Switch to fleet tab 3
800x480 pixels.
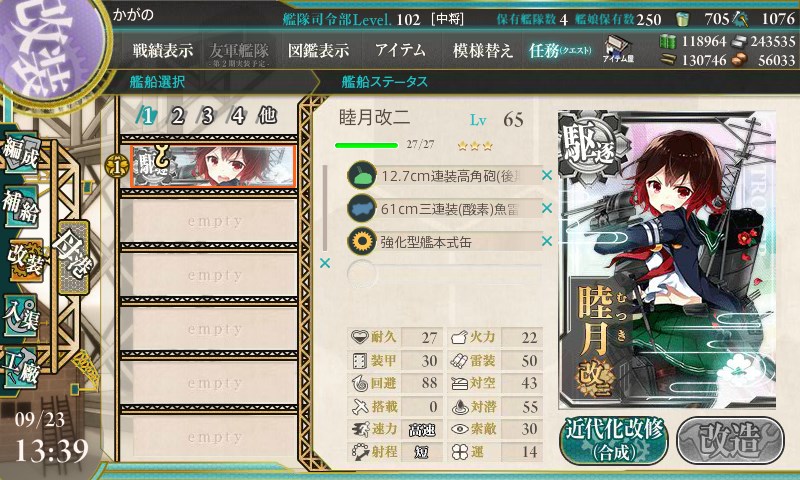[x=207, y=116]
